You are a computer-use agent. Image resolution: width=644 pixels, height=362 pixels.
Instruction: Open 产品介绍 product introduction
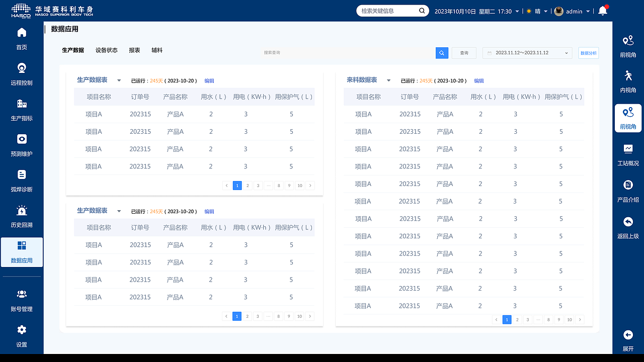[628, 191]
